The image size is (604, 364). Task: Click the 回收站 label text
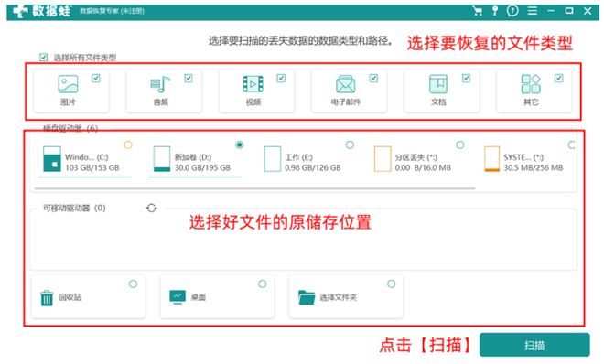point(70,297)
